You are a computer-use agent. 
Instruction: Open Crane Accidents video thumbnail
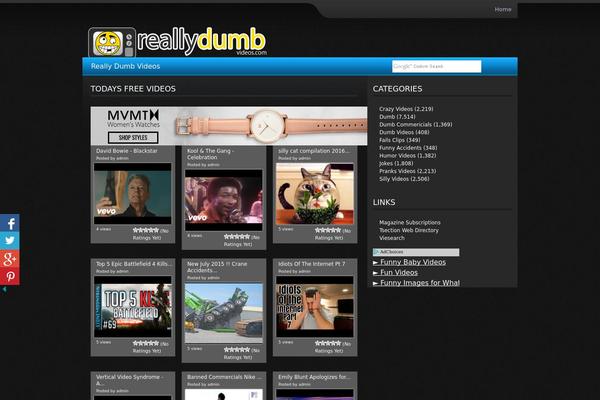coord(224,313)
